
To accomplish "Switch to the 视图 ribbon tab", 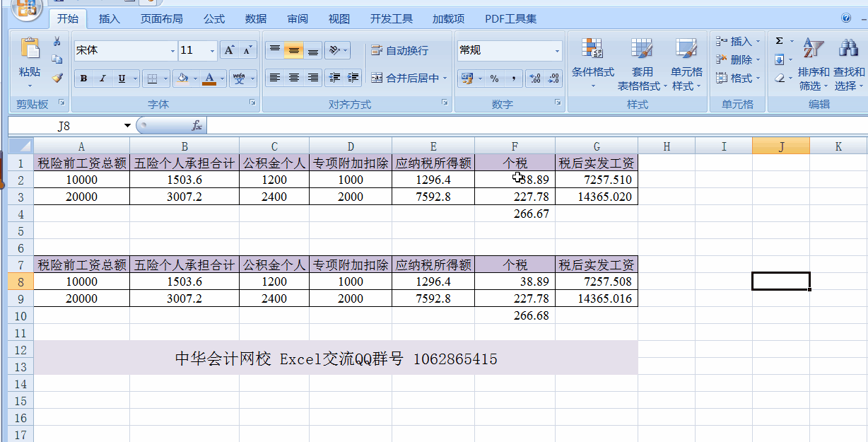I will coord(339,19).
